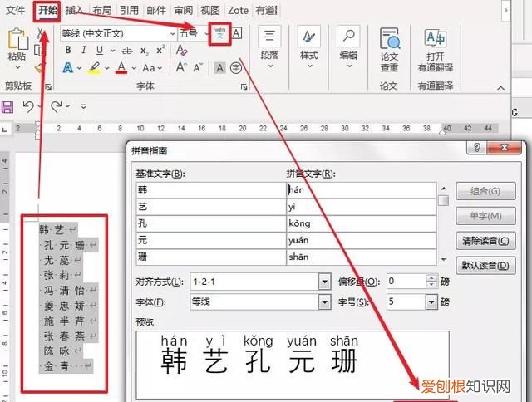Toggle Underline formatting
This screenshot has height=402, width=532.
[x=100, y=50]
